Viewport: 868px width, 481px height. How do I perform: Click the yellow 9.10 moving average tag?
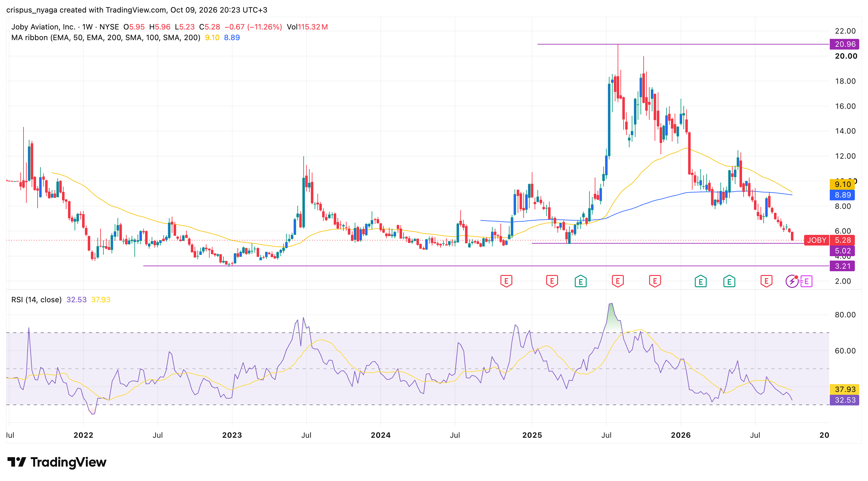pyautogui.click(x=842, y=184)
